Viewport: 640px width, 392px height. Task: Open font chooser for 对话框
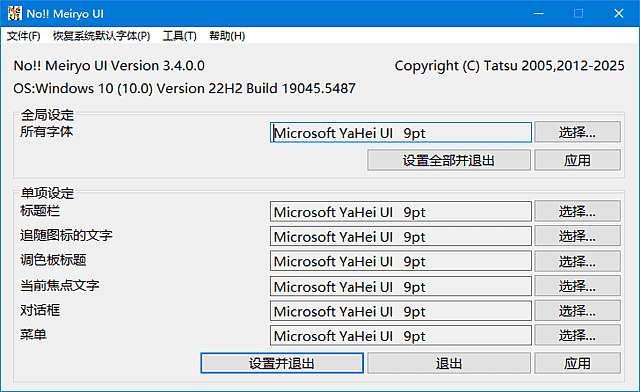tap(578, 311)
